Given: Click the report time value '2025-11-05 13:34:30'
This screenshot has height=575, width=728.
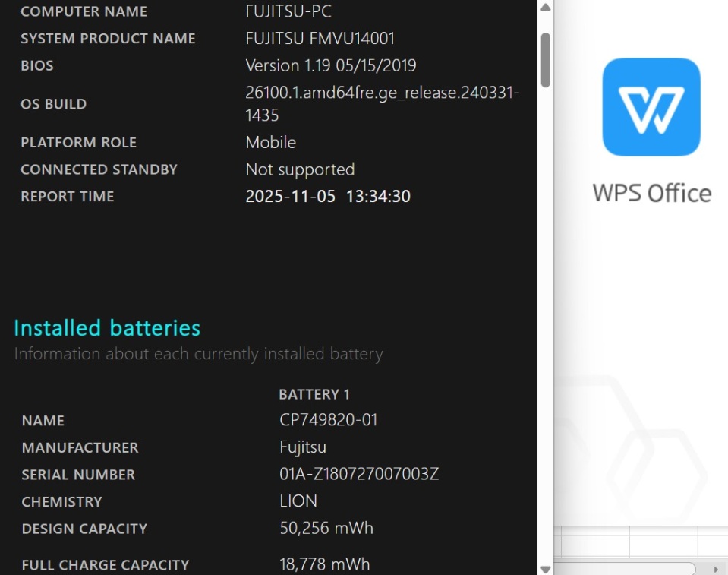Looking at the screenshot, I should (328, 197).
